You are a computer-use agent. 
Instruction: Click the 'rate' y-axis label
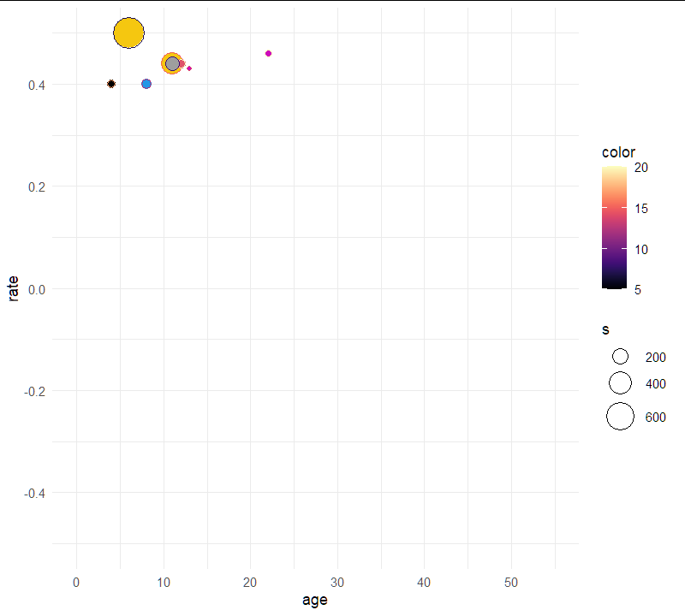click(x=13, y=288)
